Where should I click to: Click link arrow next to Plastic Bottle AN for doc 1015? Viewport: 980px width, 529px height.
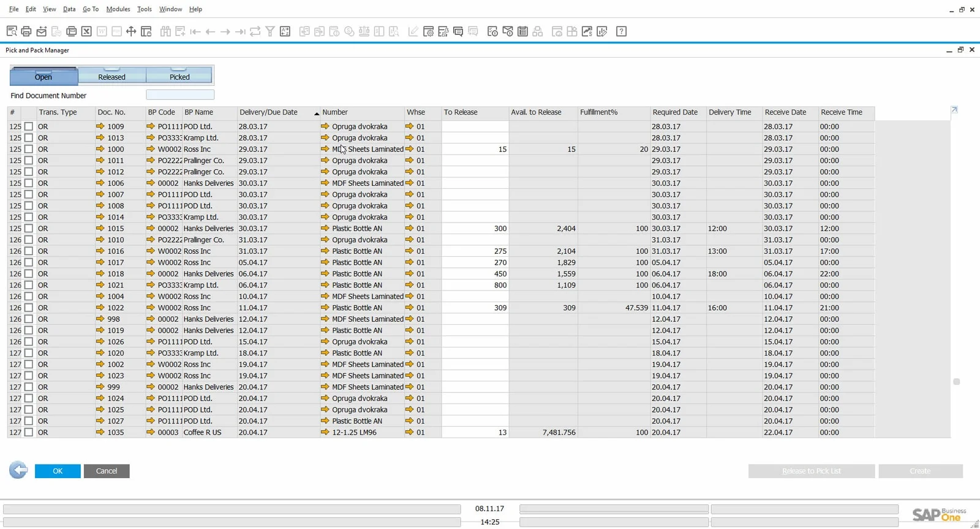coord(325,228)
